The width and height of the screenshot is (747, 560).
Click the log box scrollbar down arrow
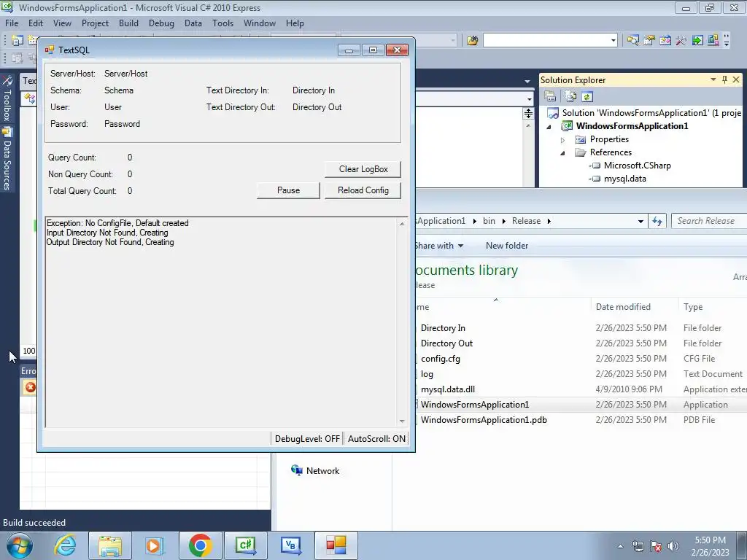[x=402, y=421]
